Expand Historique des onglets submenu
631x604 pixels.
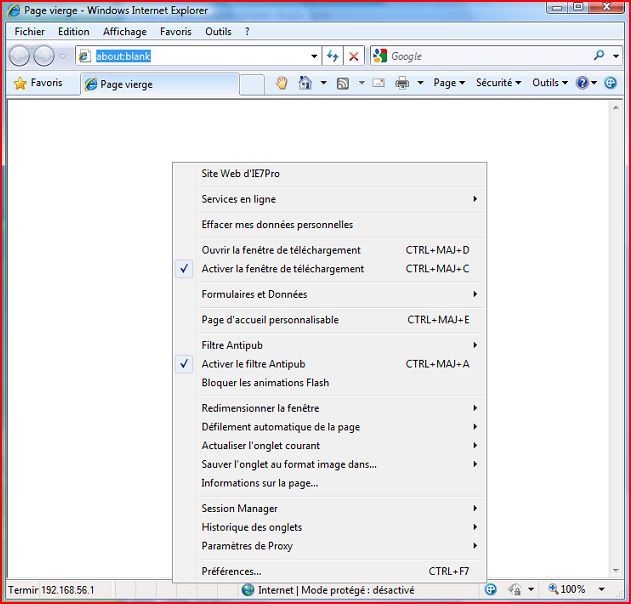[x=330, y=527]
